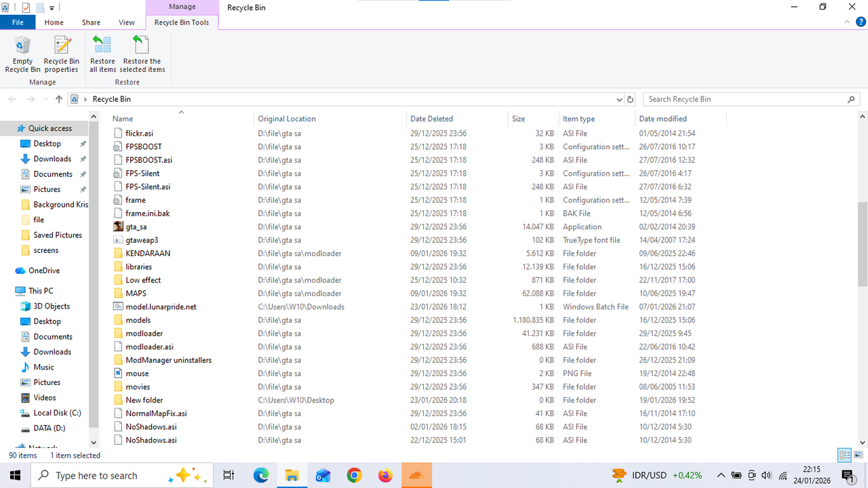Click Restore all items
Viewport: 868px width, 488px height.
[102, 54]
